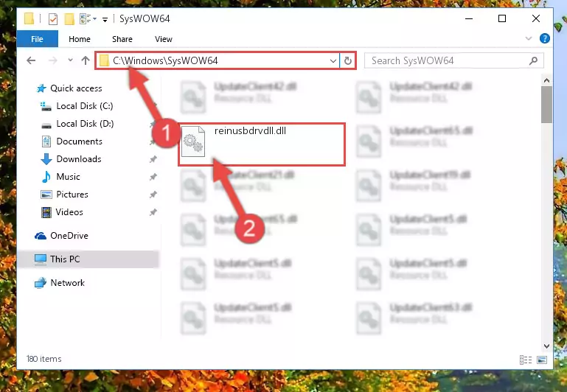Screen dimensions: 567x392
Task: Click the pin icon beside Music
Action: tap(153, 177)
